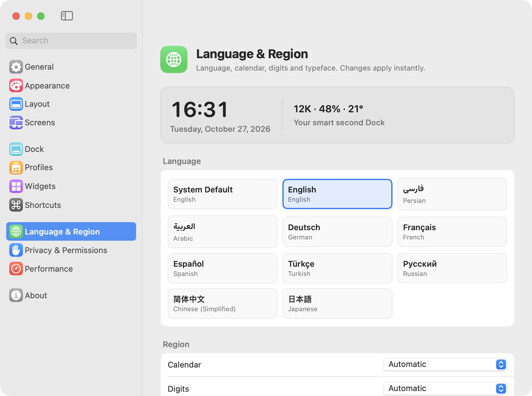Image resolution: width=532 pixels, height=396 pixels.
Task: Click the Tuesday, October 27, 2026 date
Action: point(220,129)
